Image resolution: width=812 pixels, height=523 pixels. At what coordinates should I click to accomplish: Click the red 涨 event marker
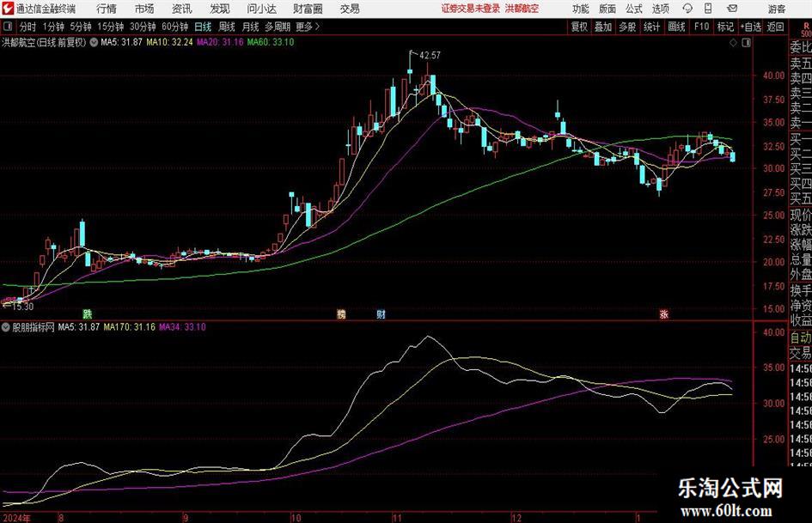click(663, 314)
